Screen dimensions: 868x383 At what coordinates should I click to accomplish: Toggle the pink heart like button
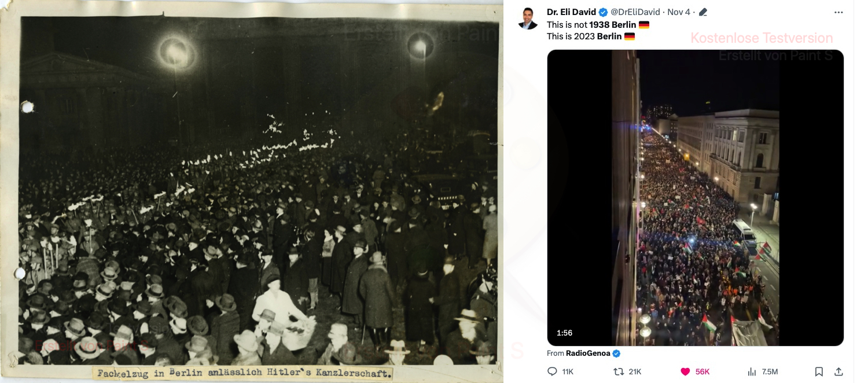(x=685, y=371)
